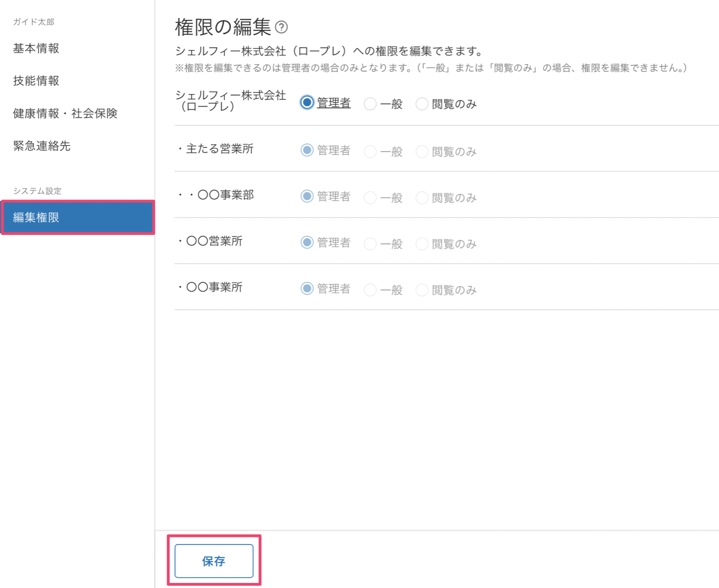Select 閲覧のみ radio in 〇〇事業所 row
Image resolution: width=719 pixels, height=588 pixels.
coord(422,289)
